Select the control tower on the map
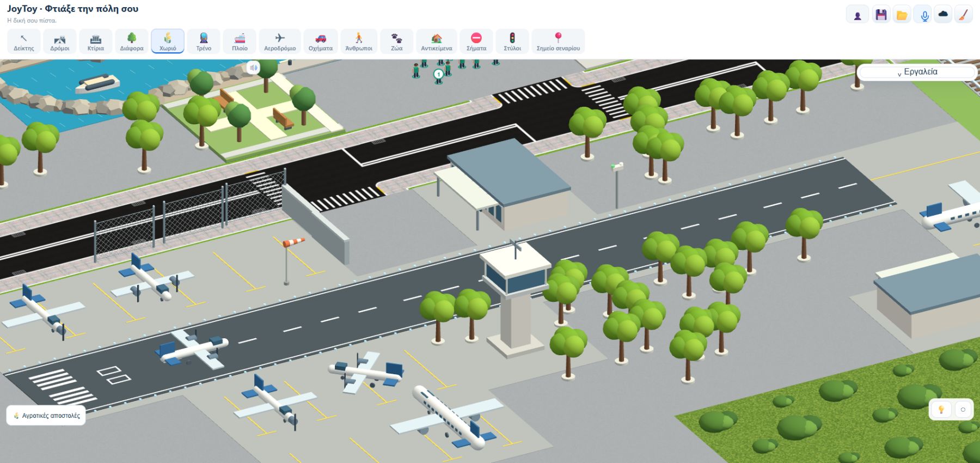The height and width of the screenshot is (463, 980). [x=516, y=298]
